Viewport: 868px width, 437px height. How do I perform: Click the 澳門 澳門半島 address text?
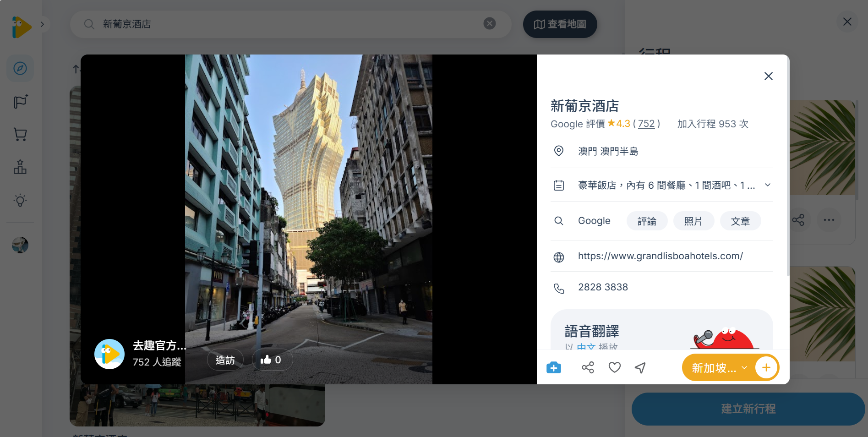pos(608,151)
